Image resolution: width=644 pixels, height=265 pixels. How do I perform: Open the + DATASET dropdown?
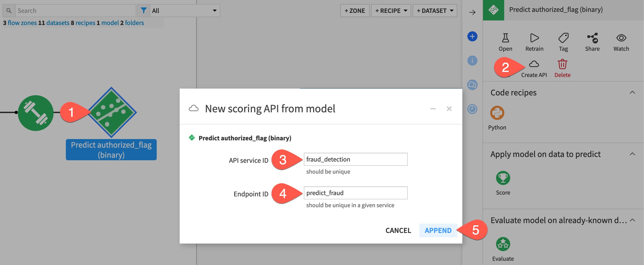click(435, 10)
